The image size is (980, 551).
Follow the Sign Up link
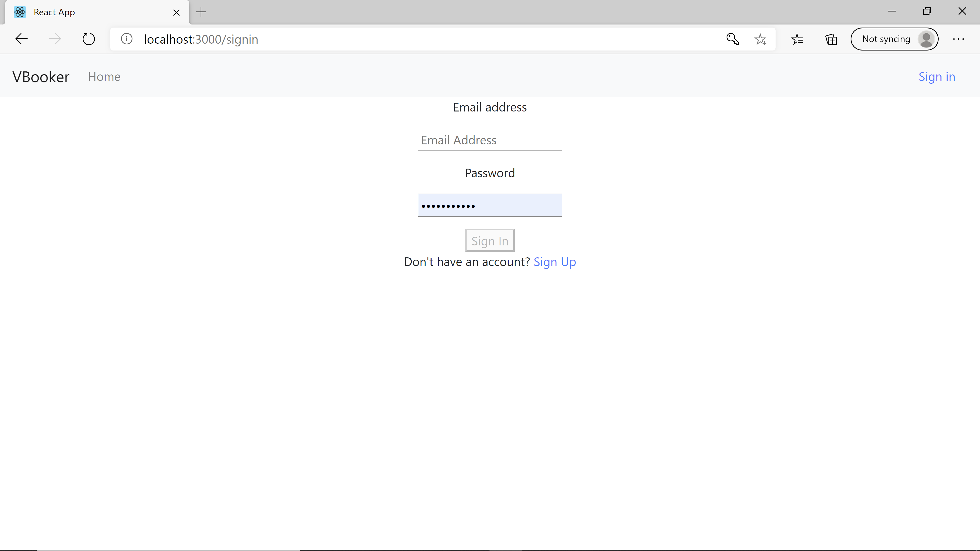coord(554,262)
